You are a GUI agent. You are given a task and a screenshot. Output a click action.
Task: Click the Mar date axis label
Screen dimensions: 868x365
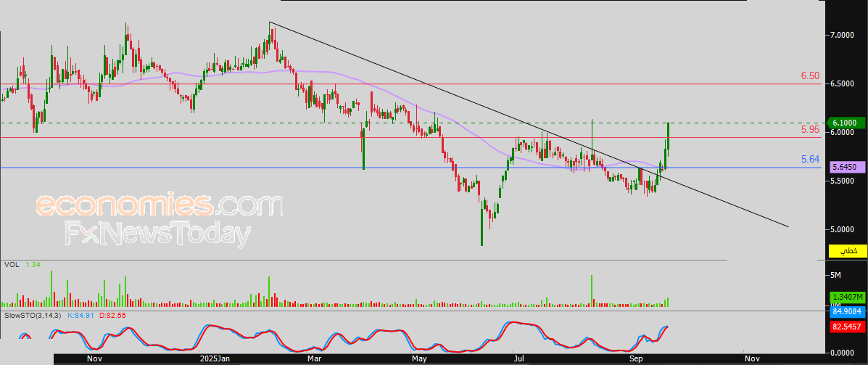pyautogui.click(x=315, y=358)
